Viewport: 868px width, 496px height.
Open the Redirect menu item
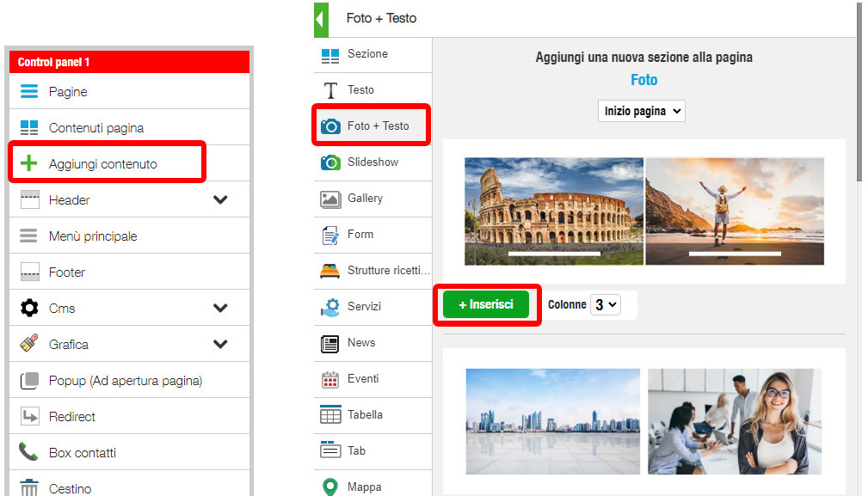click(x=130, y=416)
